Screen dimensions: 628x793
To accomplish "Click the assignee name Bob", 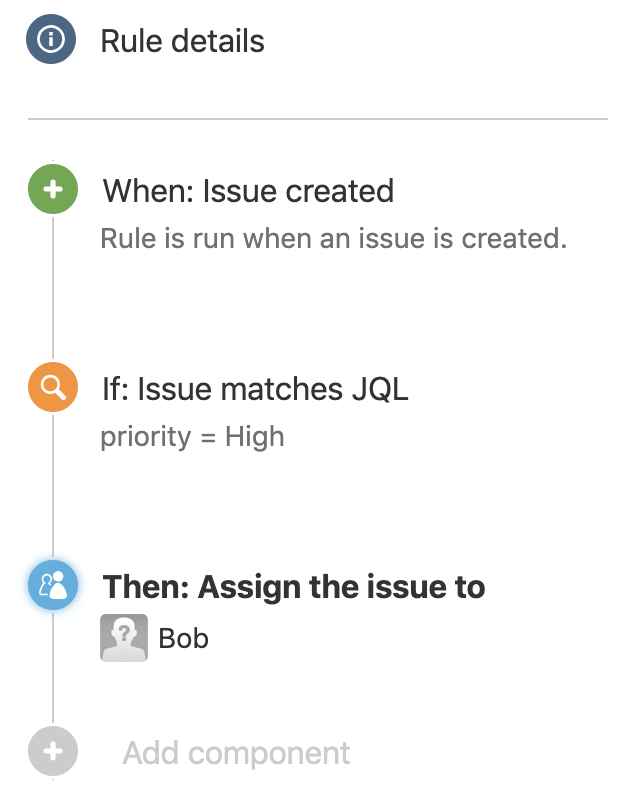I will [184, 638].
